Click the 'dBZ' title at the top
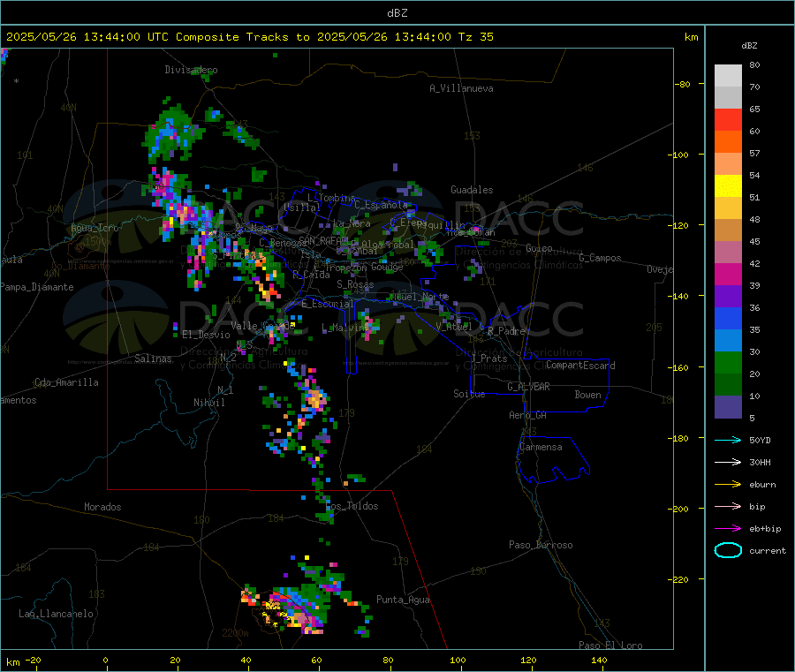 tap(397, 13)
